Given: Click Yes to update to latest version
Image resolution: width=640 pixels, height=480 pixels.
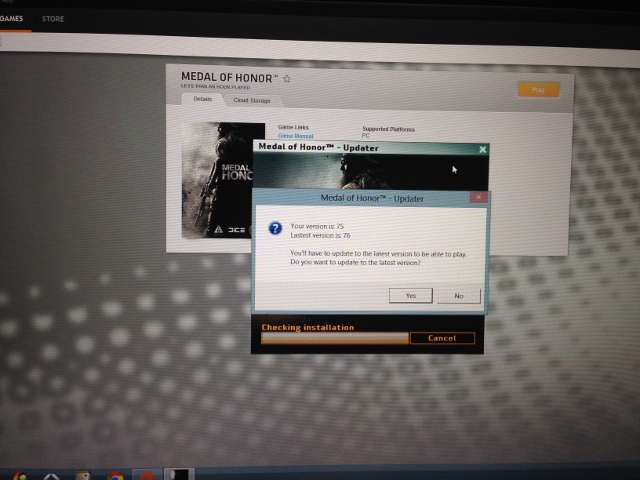Looking at the screenshot, I should 411,296.
